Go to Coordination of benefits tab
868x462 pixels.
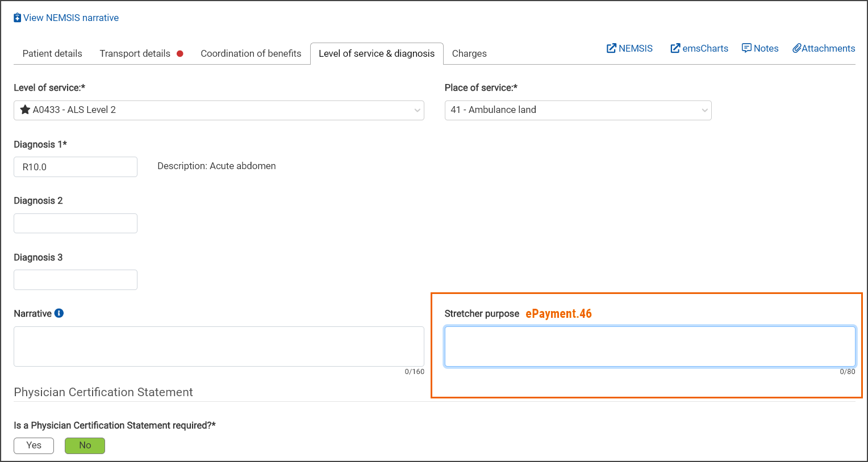tap(251, 53)
